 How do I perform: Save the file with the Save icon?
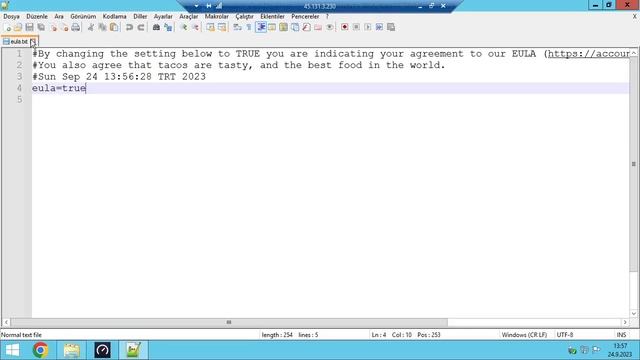[x=29, y=27]
